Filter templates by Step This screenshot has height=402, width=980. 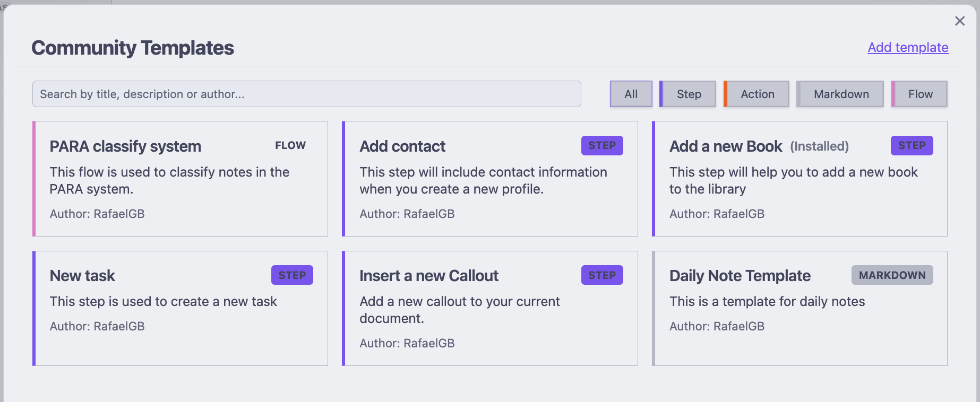(688, 94)
